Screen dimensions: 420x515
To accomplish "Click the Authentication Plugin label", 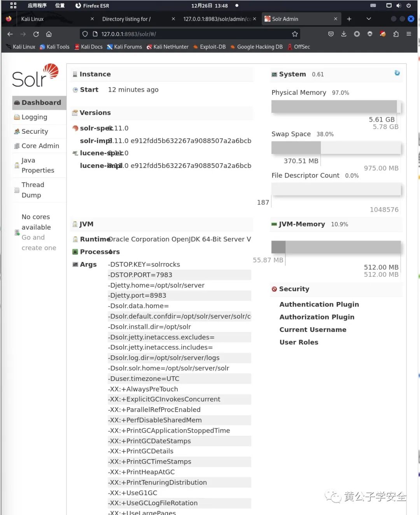I will pyautogui.click(x=319, y=304).
